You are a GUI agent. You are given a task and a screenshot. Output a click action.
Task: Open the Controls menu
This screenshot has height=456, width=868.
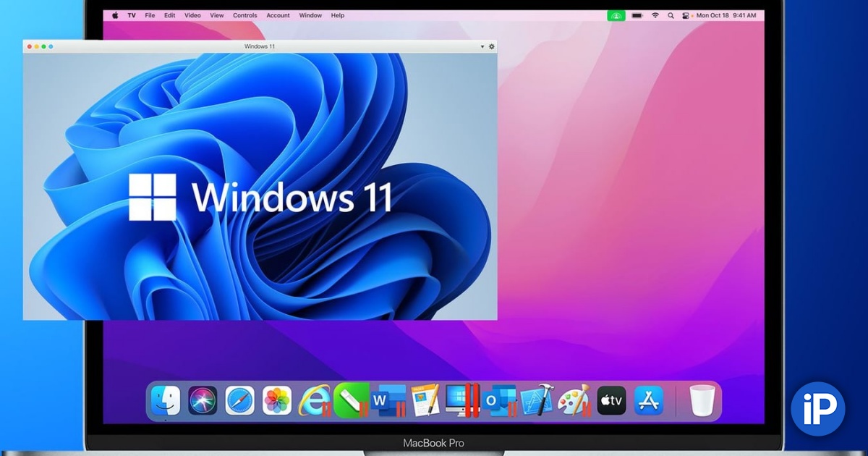point(244,15)
